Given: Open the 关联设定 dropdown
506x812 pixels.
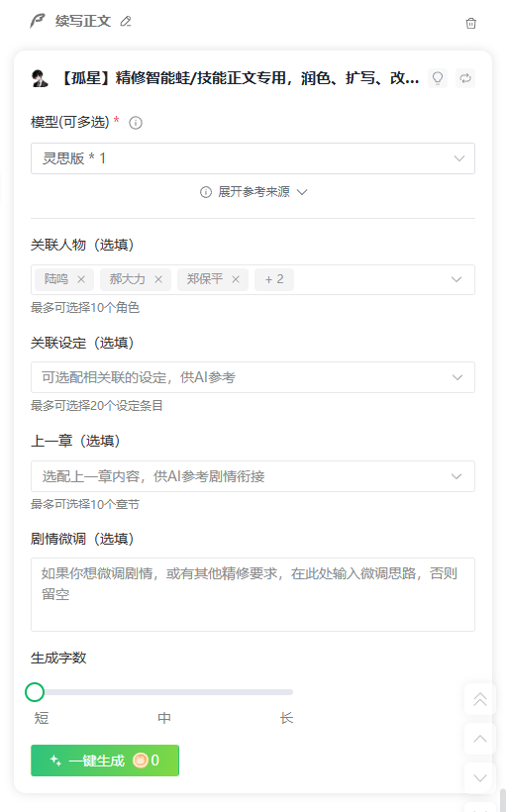Looking at the screenshot, I should pos(253,377).
